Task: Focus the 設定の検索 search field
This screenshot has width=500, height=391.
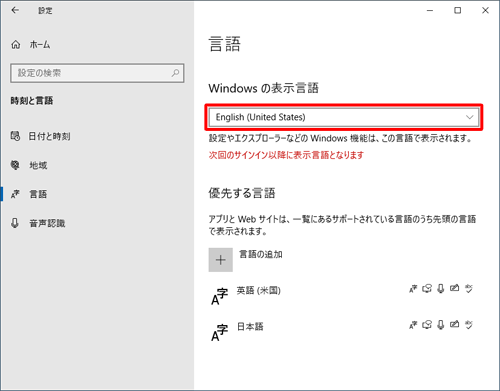Action: coord(97,73)
